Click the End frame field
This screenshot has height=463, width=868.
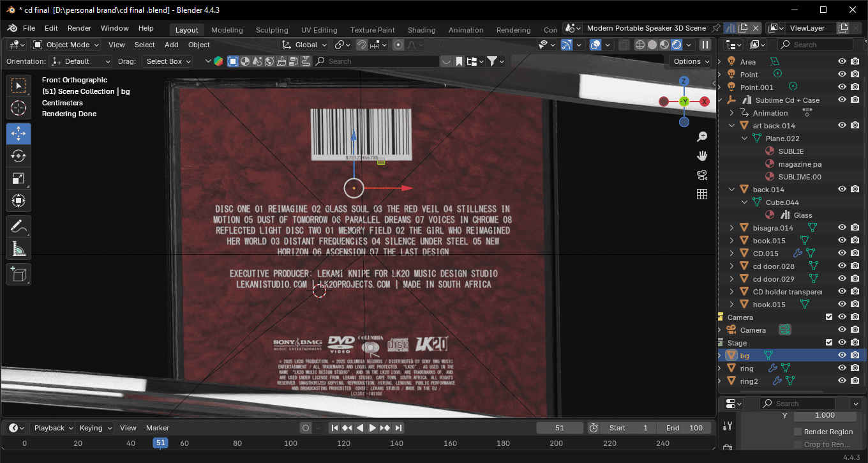pos(684,428)
